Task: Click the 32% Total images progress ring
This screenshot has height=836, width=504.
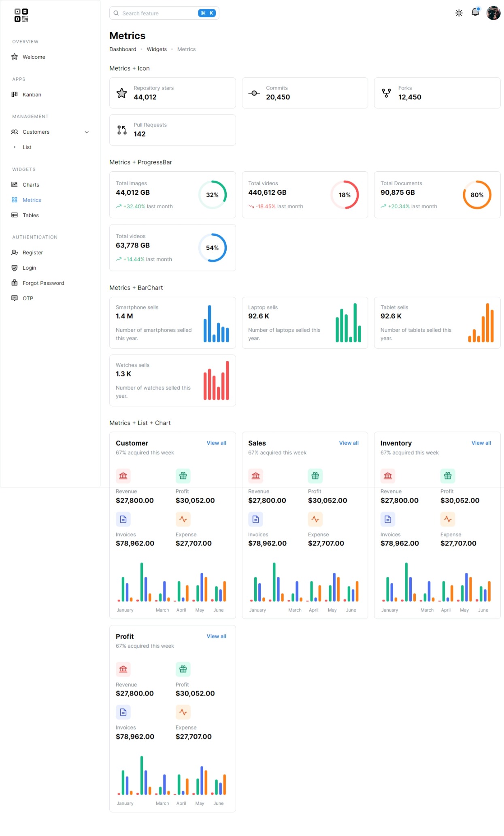Action: (x=213, y=195)
